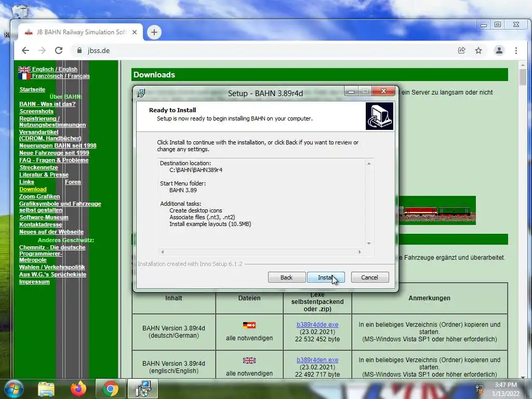Click the lock icon beside jbss.de
This screenshot has width=532, height=399.
[79, 50]
